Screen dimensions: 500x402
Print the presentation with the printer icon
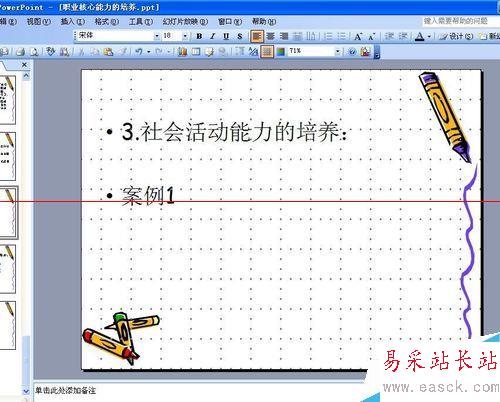21,52
